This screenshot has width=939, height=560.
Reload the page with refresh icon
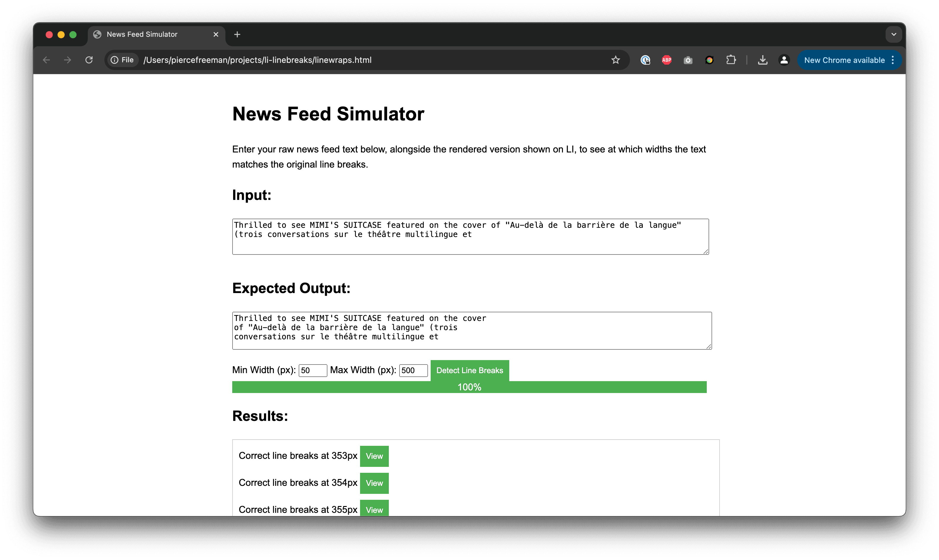click(89, 60)
